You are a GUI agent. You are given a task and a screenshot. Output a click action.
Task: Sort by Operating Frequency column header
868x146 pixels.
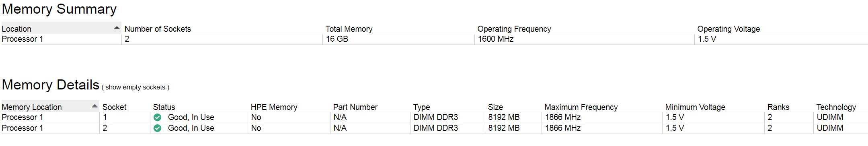(x=514, y=29)
